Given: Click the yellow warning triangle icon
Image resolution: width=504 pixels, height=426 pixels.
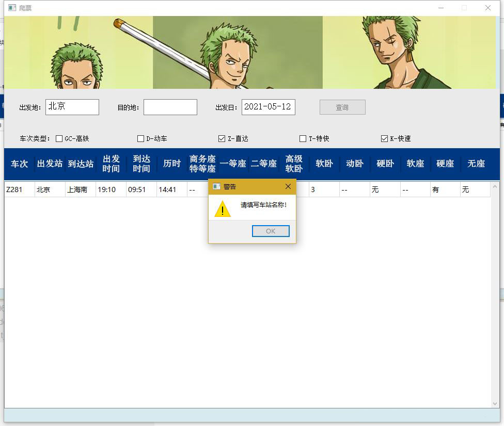Looking at the screenshot, I should 223,209.
